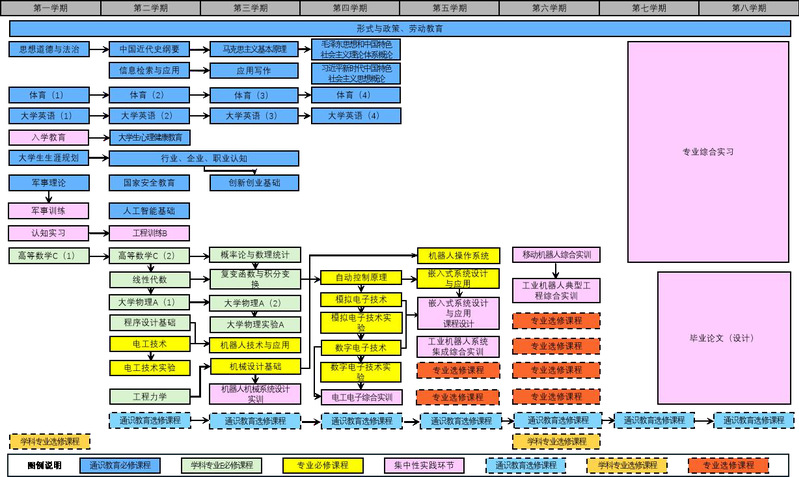Select the 第五学期 column header
This screenshot has width=799, height=477.
point(450,8)
